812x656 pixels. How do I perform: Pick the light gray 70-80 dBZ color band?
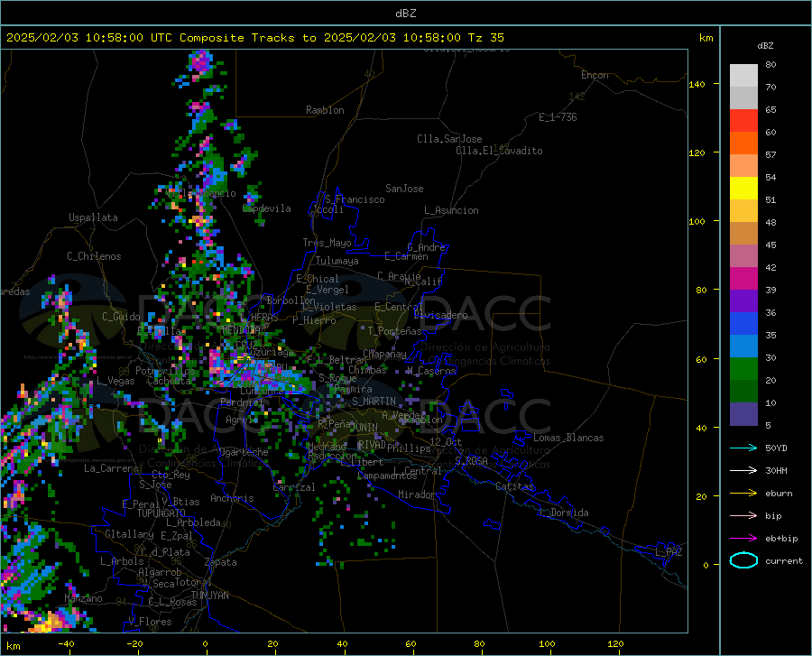pyautogui.click(x=743, y=76)
